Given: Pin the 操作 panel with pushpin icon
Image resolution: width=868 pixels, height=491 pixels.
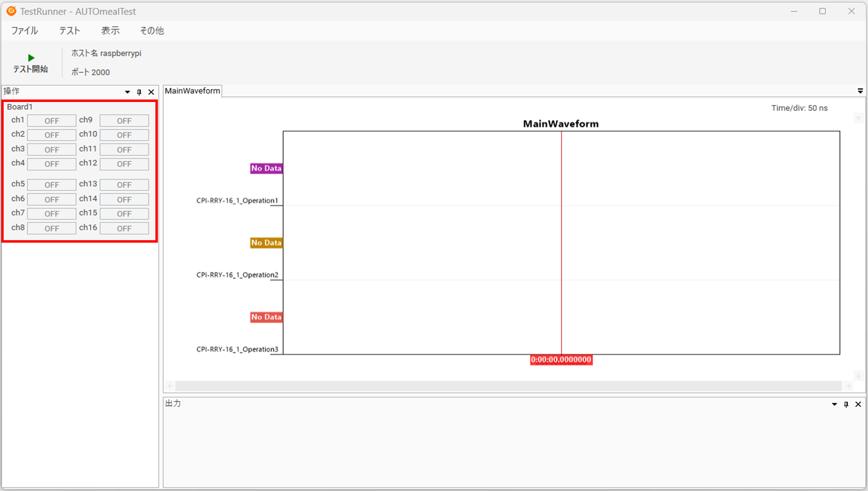Looking at the screenshot, I should (x=139, y=92).
